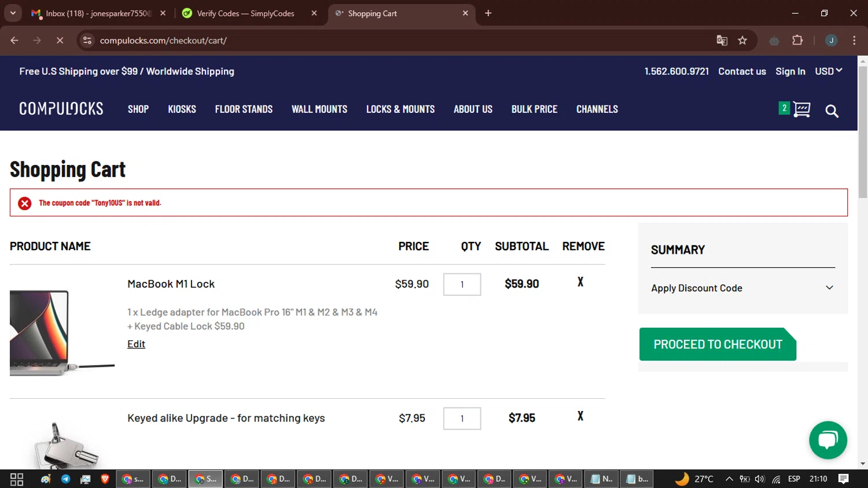Image resolution: width=868 pixels, height=488 pixels.
Task: Open the shopping cart icon in header
Action: coord(801,109)
